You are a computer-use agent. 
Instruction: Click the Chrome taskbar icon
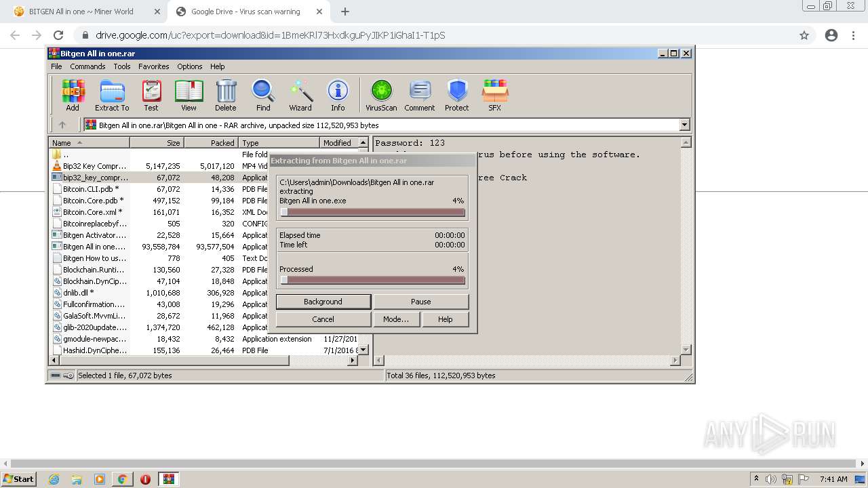point(122,479)
